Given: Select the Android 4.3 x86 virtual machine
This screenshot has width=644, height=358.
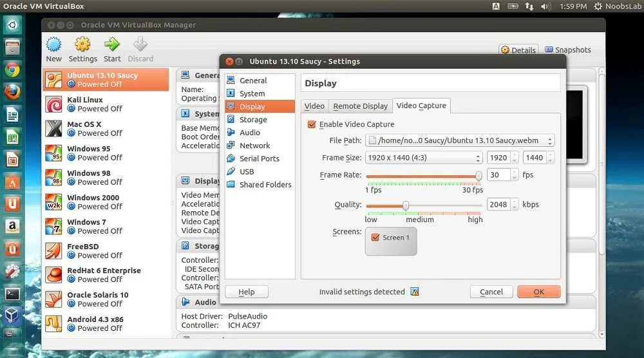Looking at the screenshot, I should pyautogui.click(x=106, y=323).
